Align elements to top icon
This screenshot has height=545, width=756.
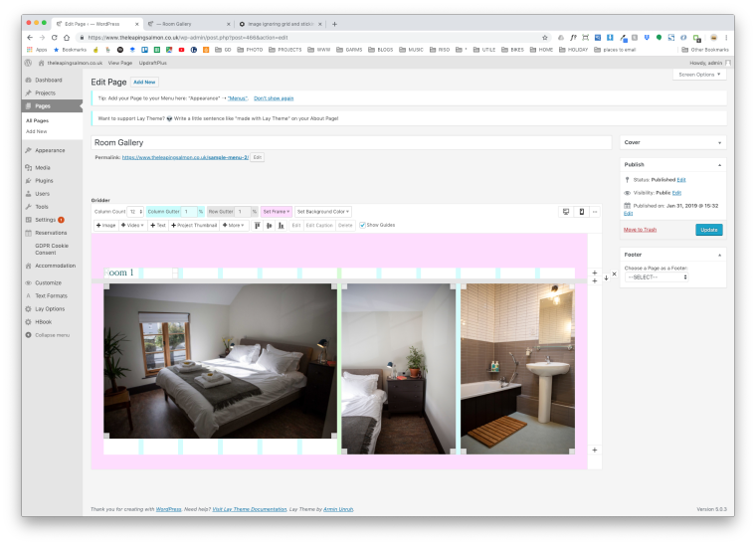point(259,226)
